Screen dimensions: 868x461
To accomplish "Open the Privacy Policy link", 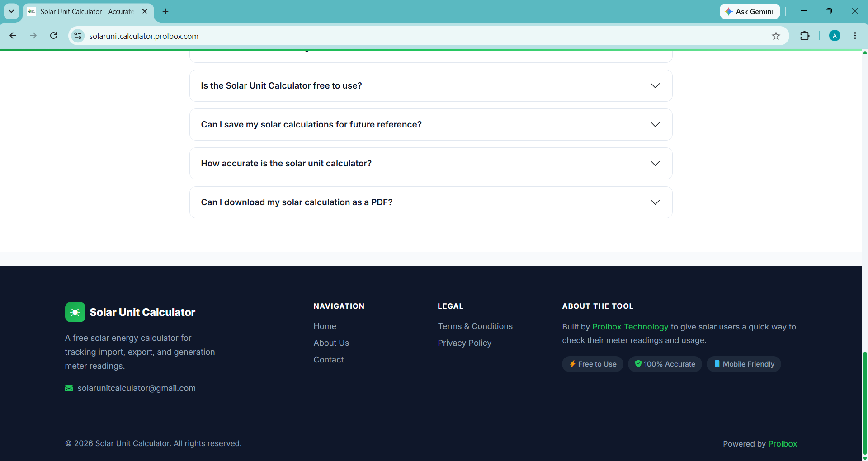I will pyautogui.click(x=464, y=343).
